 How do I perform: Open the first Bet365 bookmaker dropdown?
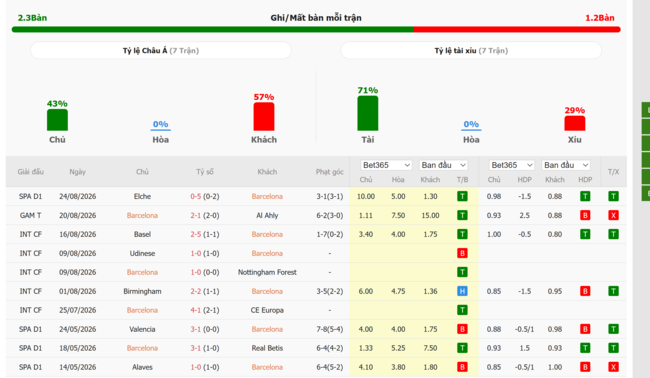[386, 165]
